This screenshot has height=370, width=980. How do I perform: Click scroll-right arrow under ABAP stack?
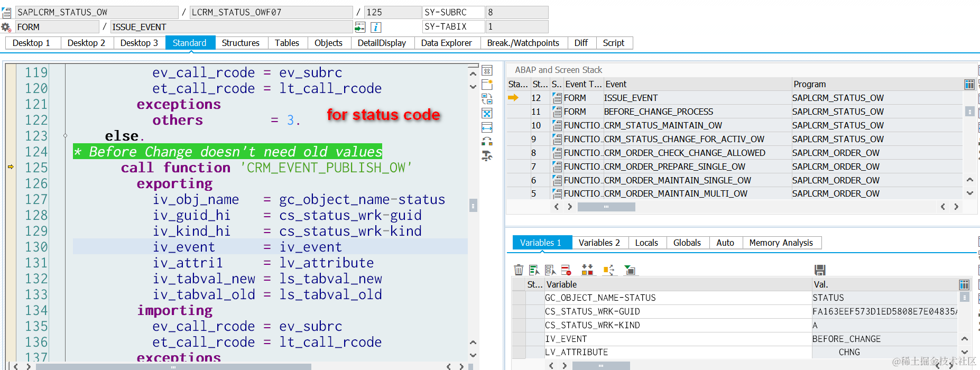click(x=956, y=207)
